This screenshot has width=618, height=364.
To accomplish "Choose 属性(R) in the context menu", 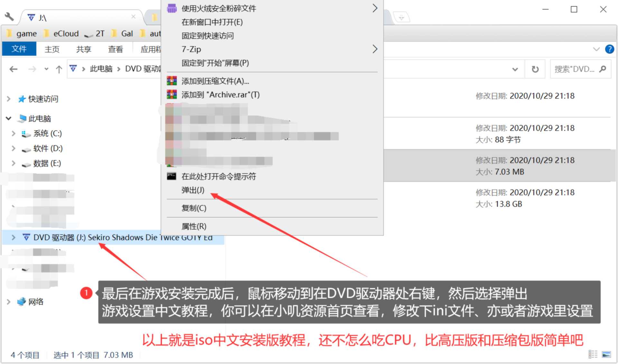I will coord(272,226).
